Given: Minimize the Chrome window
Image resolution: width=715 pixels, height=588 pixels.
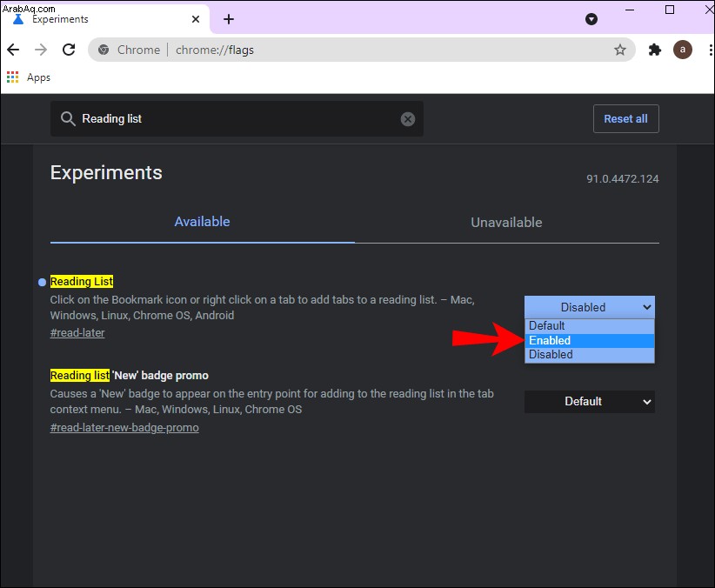Looking at the screenshot, I should 630,10.
